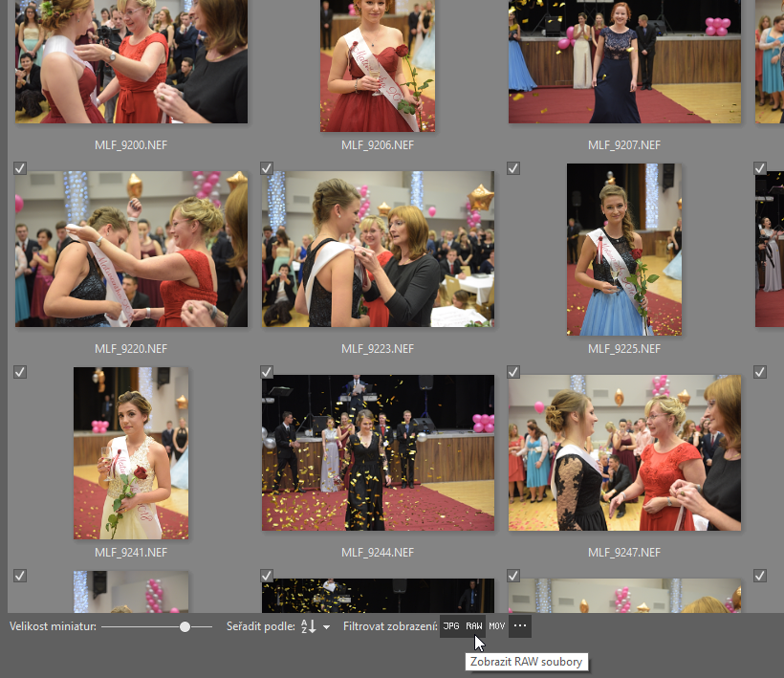Screen dimensions: 784x678
Task: Toggle the MOV file filter
Action: (x=497, y=626)
